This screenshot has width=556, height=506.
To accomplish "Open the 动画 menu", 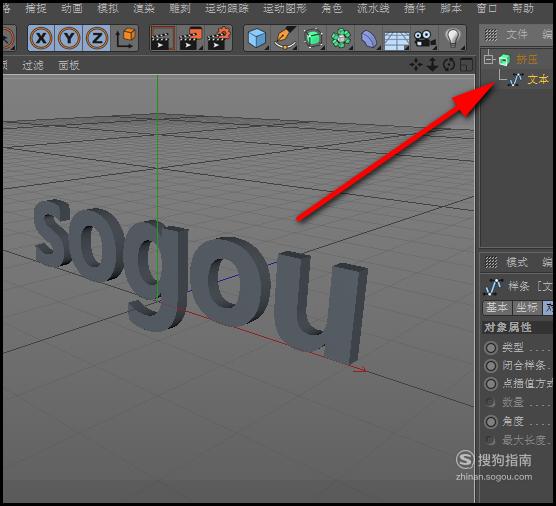I will point(72,8).
